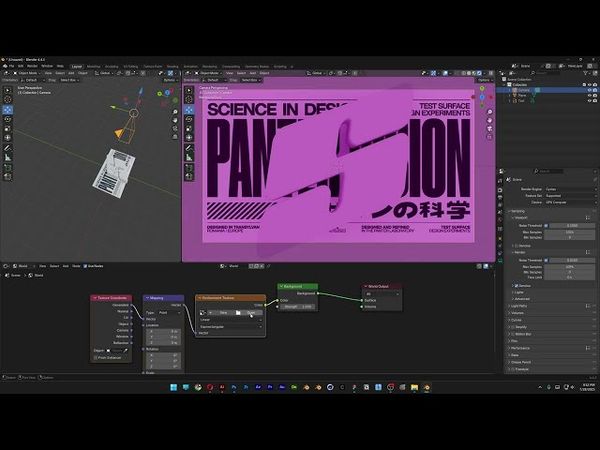Expand Light Paths panel
This screenshot has height=450, width=600.
pos(519,306)
